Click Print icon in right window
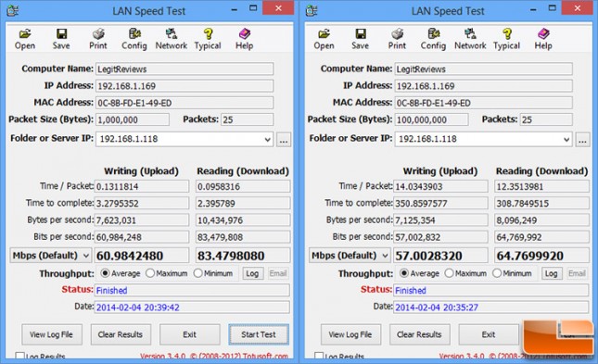Screen dimensions: 598x364 [397, 39]
